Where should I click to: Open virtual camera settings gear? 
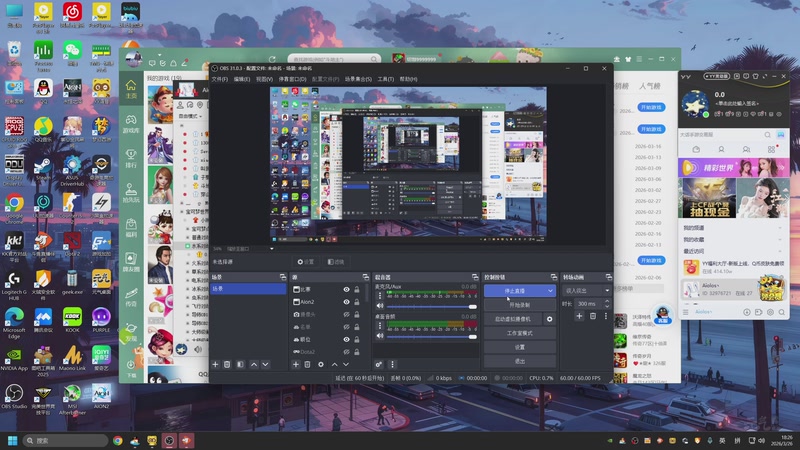(549, 319)
